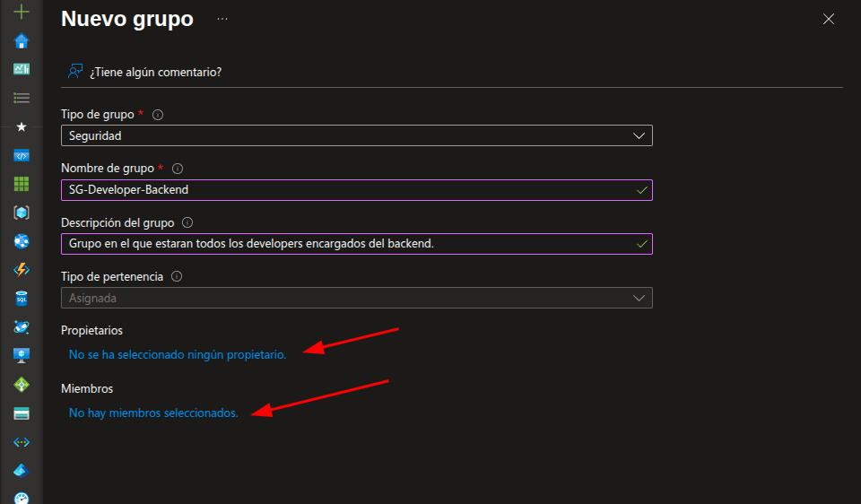Expand the Tipo de grupo dropdown
Screen dimensions: 861x504
point(356,135)
